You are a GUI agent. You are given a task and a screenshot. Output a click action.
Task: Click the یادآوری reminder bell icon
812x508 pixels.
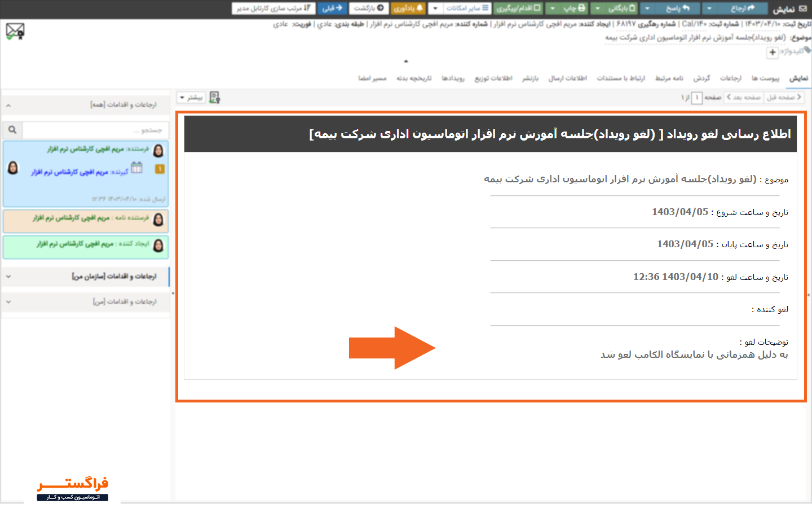click(418, 8)
